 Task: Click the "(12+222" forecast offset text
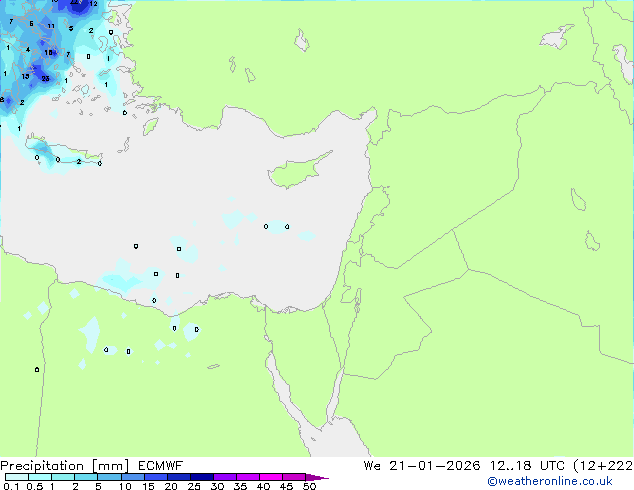(x=603, y=466)
